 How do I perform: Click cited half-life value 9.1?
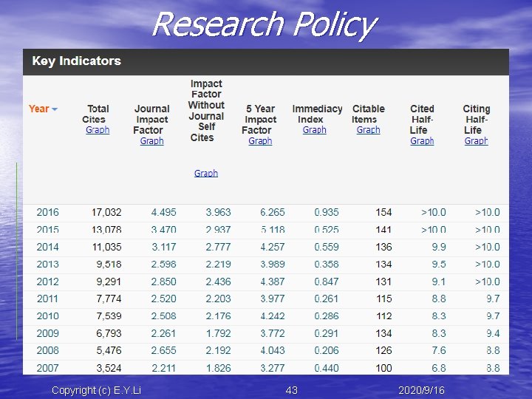pyautogui.click(x=439, y=282)
